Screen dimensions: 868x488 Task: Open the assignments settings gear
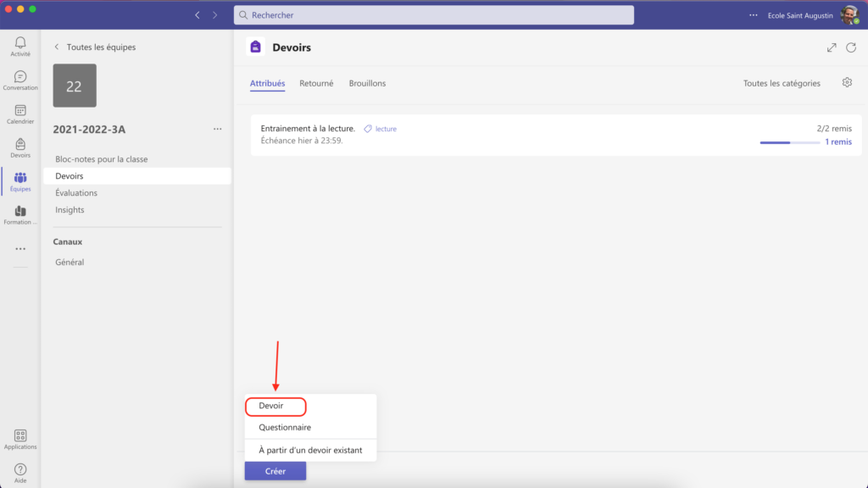[x=846, y=83]
